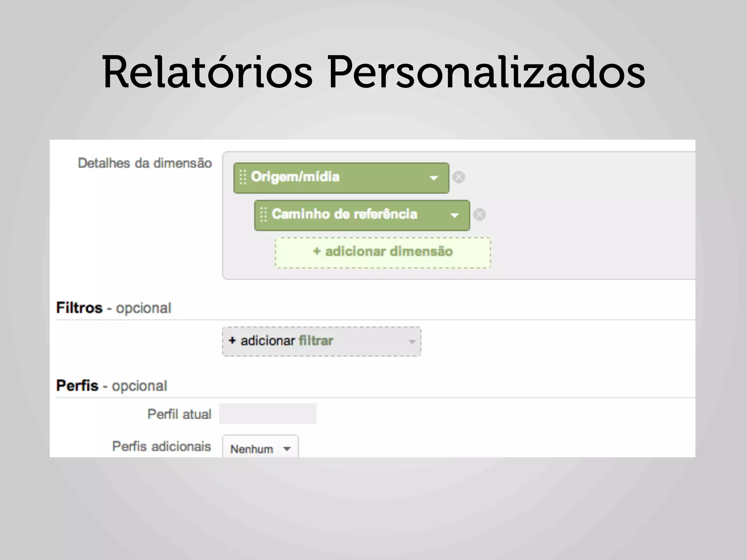Grab the drag handle on Origem/mídia
747x560 pixels.
point(243,177)
